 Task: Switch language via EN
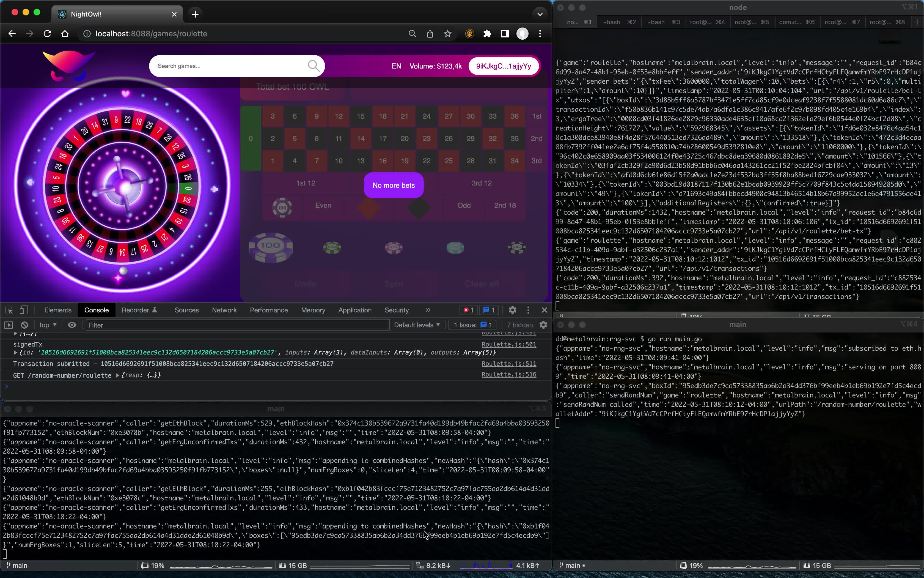tap(396, 66)
